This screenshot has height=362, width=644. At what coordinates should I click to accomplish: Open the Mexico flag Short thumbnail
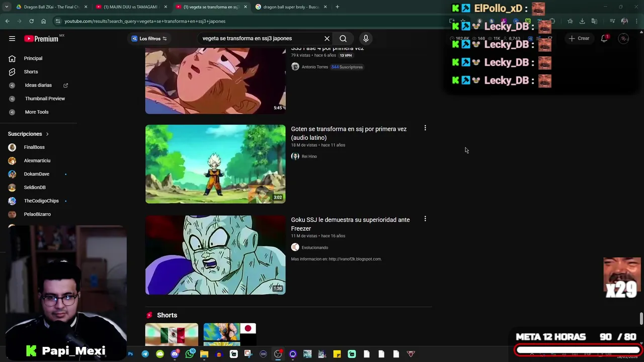pyautogui.click(x=172, y=335)
